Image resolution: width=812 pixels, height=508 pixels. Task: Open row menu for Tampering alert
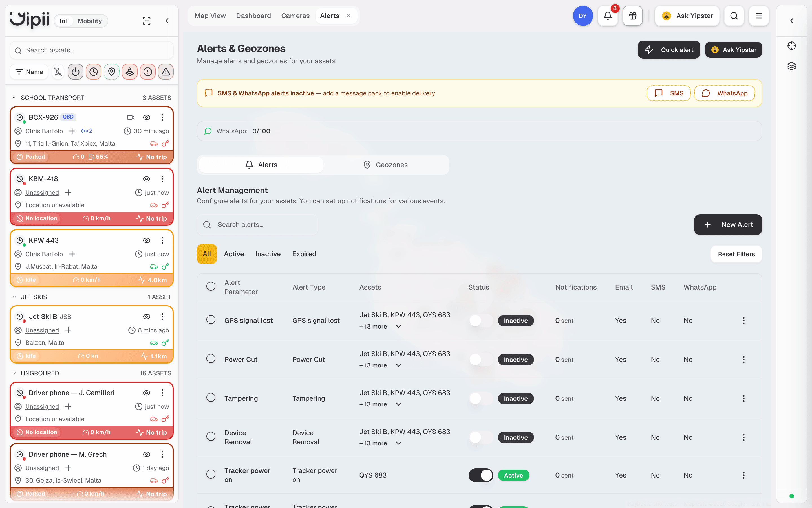(x=743, y=398)
